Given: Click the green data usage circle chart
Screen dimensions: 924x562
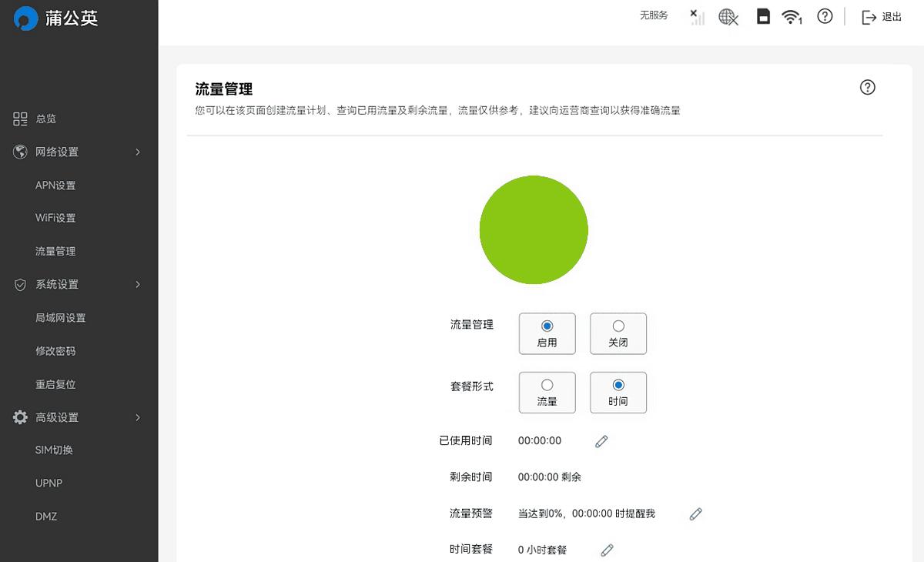Looking at the screenshot, I should click(534, 229).
